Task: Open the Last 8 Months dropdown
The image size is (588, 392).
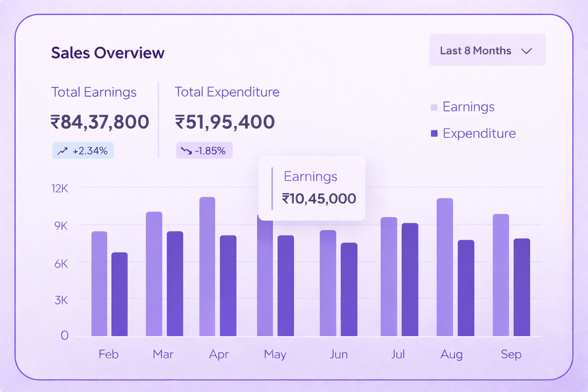Action: pos(487,50)
